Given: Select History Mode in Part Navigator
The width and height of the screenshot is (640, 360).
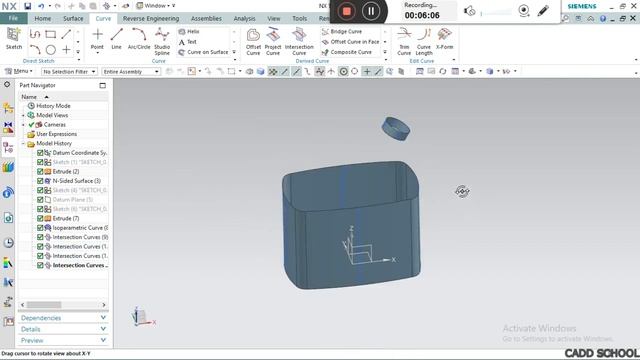Looking at the screenshot, I should [x=53, y=106].
